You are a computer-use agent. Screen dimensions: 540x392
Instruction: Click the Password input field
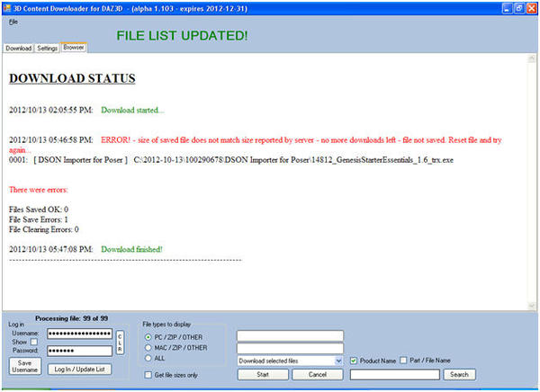point(79,351)
